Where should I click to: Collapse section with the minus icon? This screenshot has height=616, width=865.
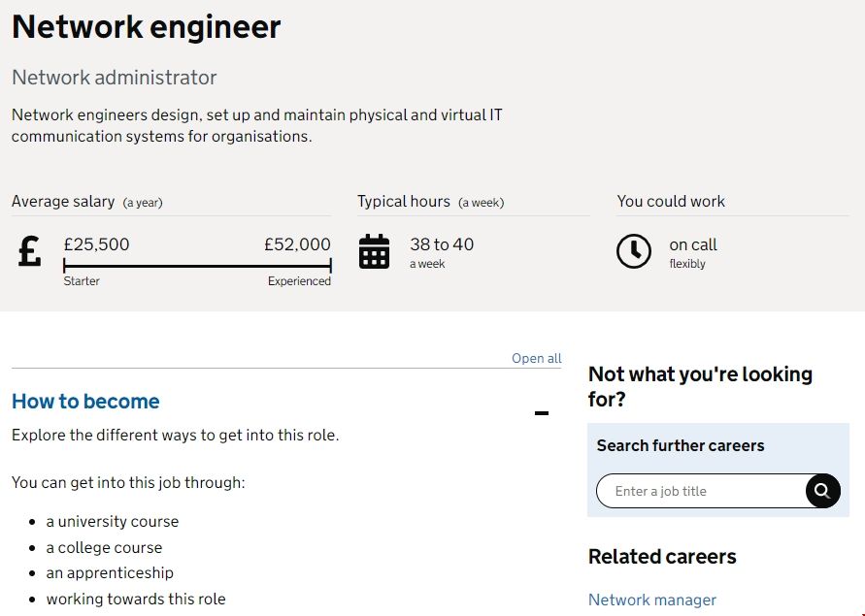tap(542, 414)
